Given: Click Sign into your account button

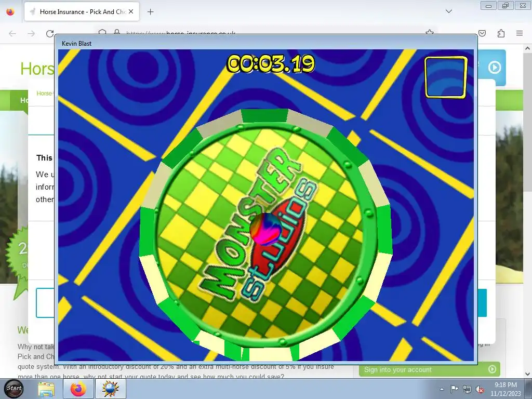Looking at the screenshot, I should coord(429,369).
